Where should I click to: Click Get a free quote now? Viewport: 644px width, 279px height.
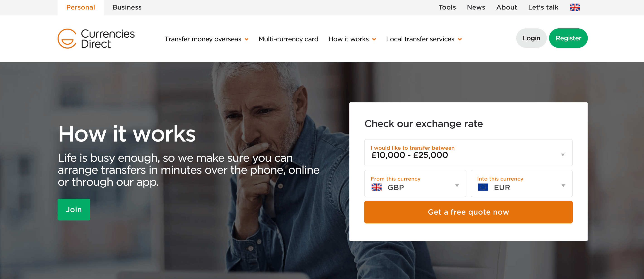coord(468,212)
